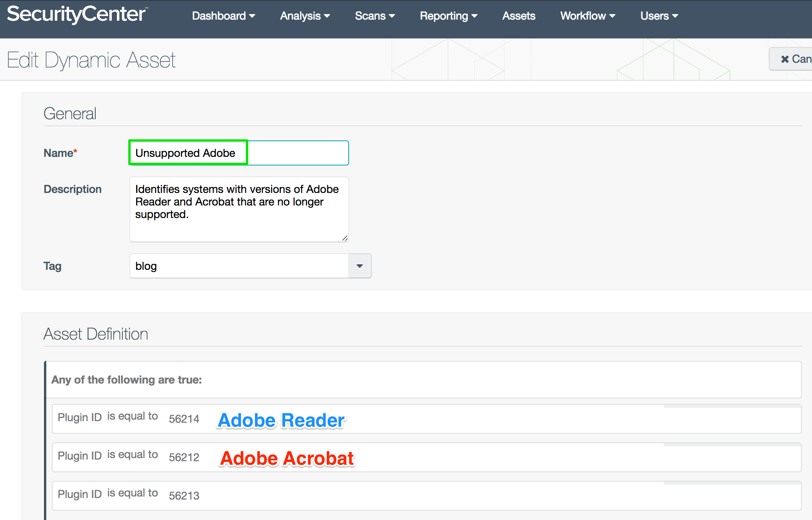Expand the Tag dropdown arrow
The height and width of the screenshot is (520, 812).
point(360,266)
